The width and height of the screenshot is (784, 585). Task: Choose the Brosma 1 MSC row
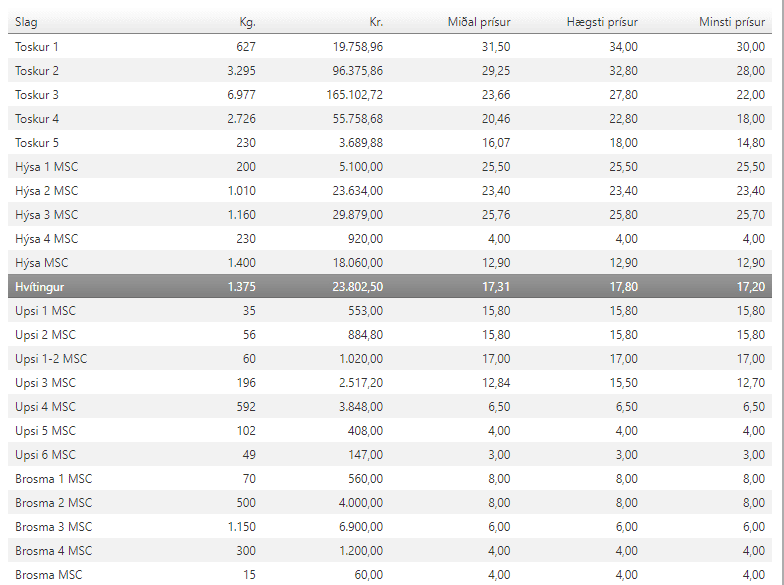point(390,478)
